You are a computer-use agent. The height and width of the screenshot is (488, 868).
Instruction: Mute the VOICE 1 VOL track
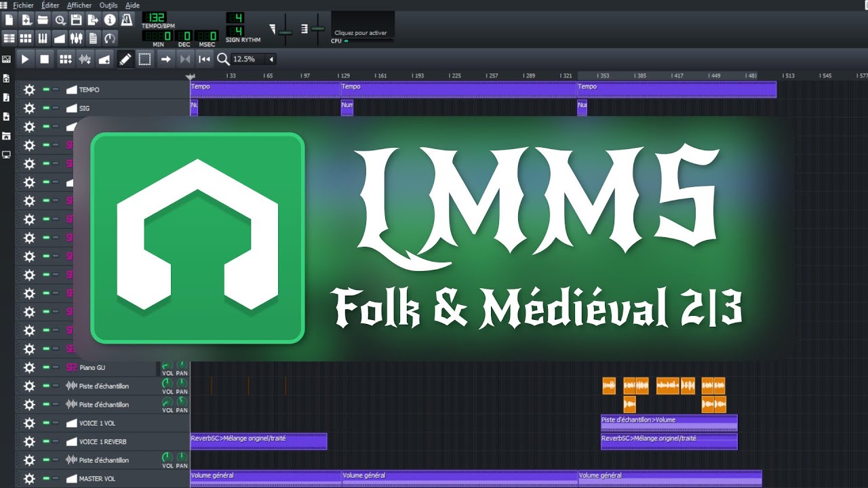click(x=46, y=423)
